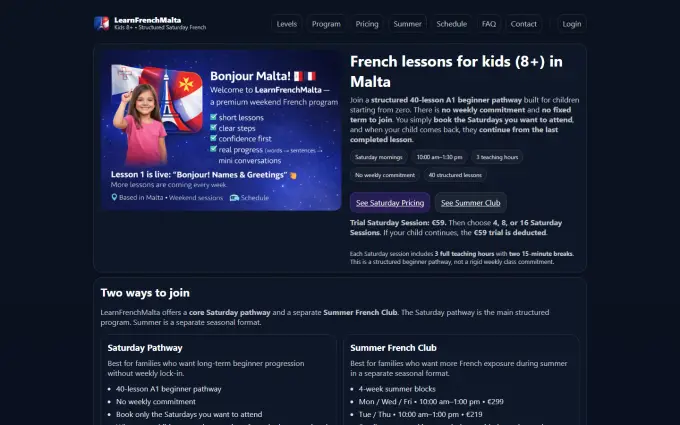Click the Saturday Pathway card title
The height and width of the screenshot is (425, 680).
(x=145, y=348)
